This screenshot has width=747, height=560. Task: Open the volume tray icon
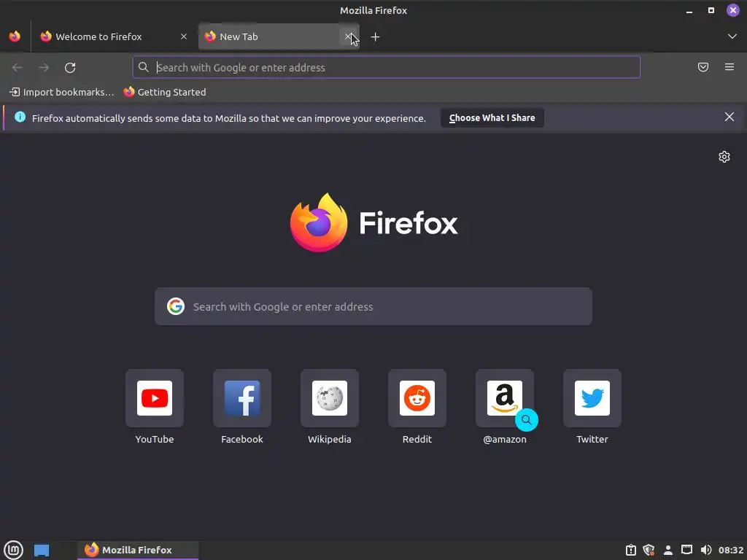706,550
